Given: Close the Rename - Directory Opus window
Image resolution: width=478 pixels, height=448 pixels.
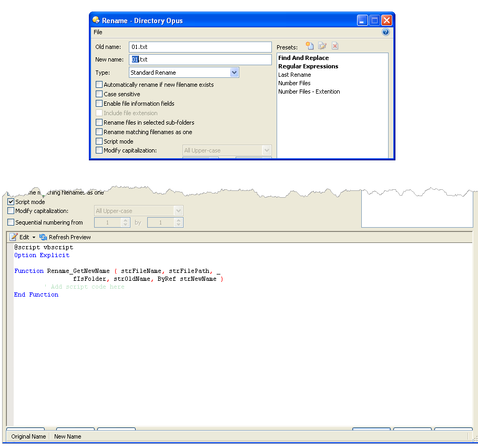Looking at the screenshot, I should point(387,21).
